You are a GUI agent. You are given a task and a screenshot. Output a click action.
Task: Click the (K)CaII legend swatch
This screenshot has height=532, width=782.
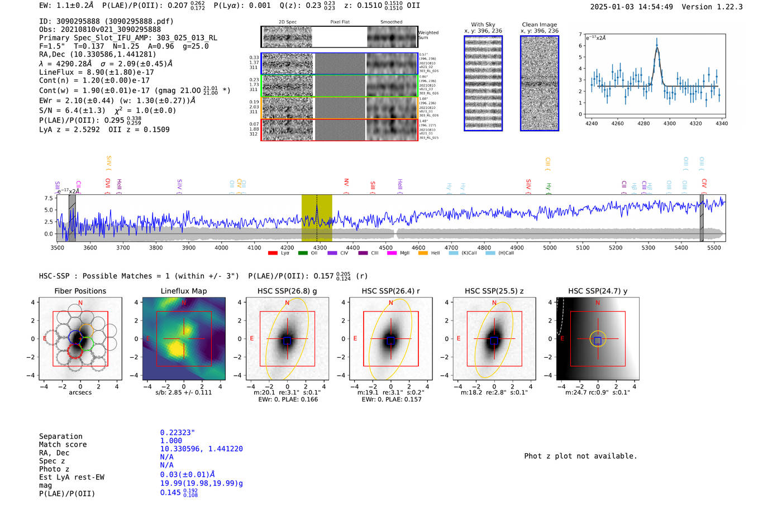click(x=453, y=253)
